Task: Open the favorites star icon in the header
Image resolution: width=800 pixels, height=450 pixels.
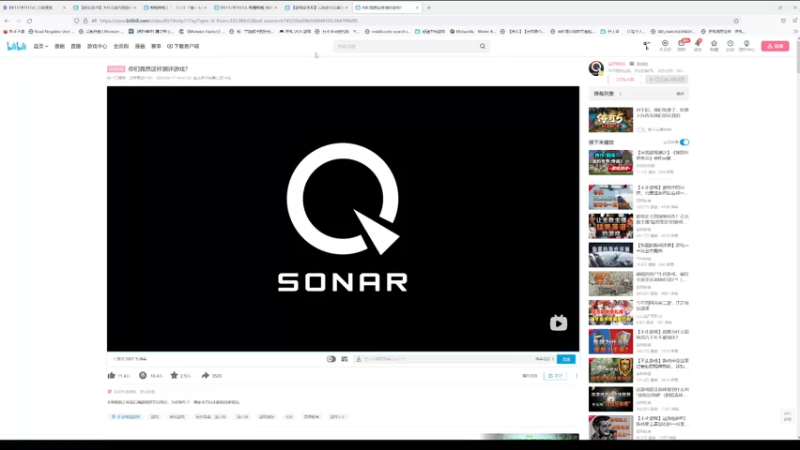Action: click(714, 45)
